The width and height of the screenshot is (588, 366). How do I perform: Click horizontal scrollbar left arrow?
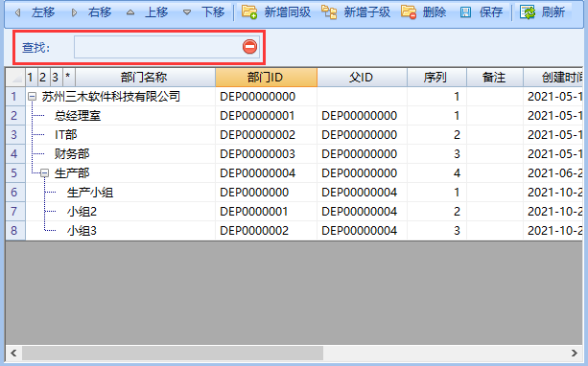pos(13,353)
